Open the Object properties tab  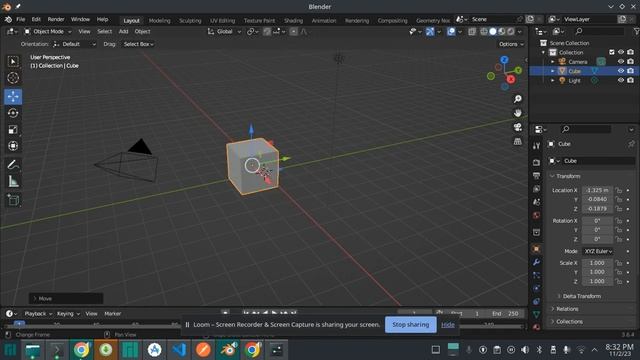pos(536,249)
